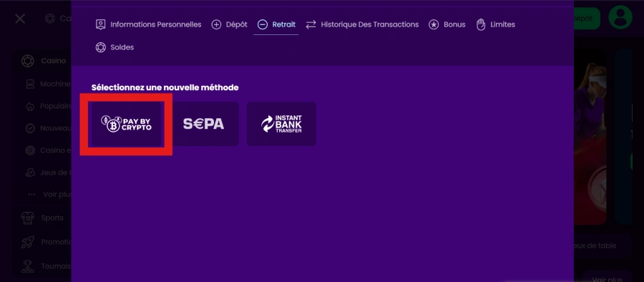Choose Instant Bank Transfer method

click(x=281, y=123)
